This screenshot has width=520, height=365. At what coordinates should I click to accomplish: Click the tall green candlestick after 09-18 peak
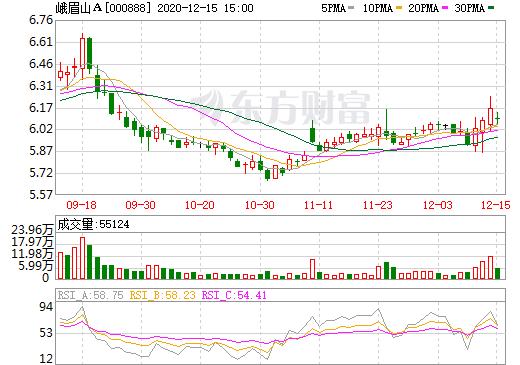click(90, 54)
